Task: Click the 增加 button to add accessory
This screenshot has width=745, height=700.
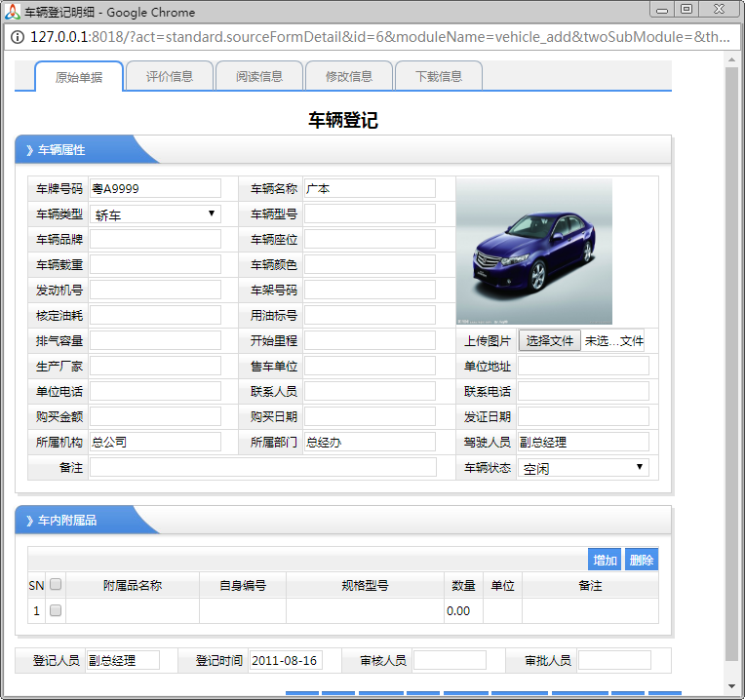Action: click(x=605, y=560)
